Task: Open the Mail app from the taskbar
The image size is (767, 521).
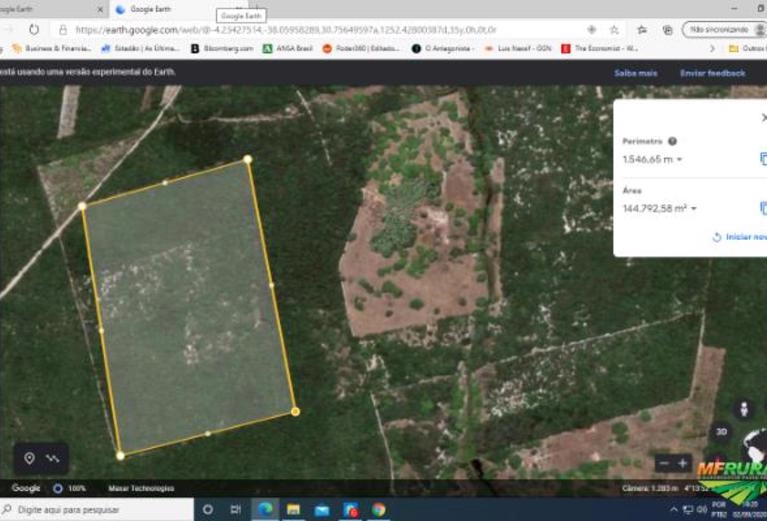Action: pos(321,510)
